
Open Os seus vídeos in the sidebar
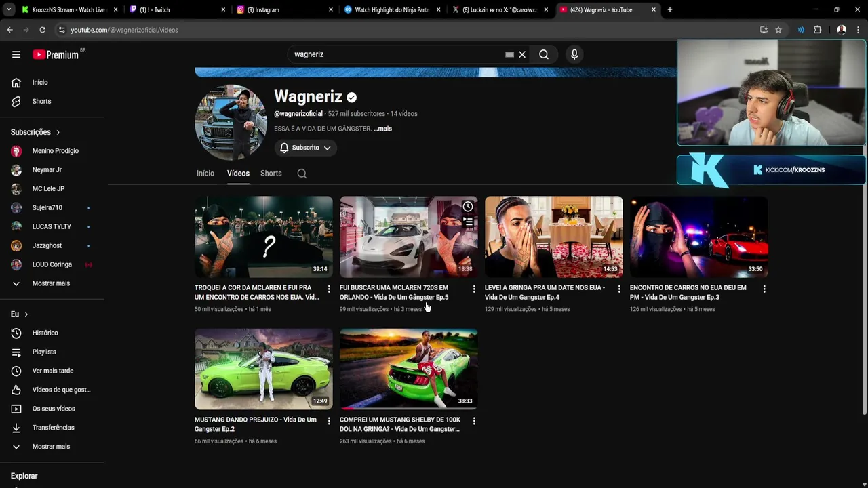[52, 409]
